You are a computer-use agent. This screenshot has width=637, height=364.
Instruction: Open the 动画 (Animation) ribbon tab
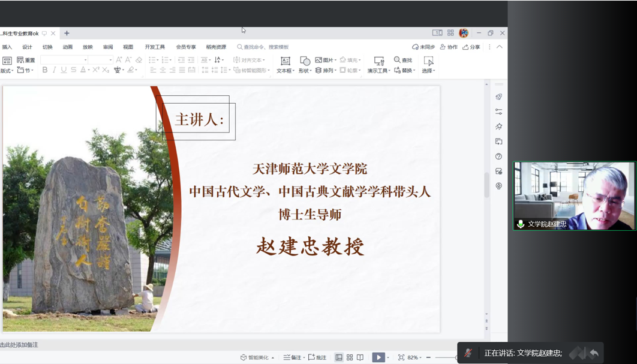(x=68, y=47)
